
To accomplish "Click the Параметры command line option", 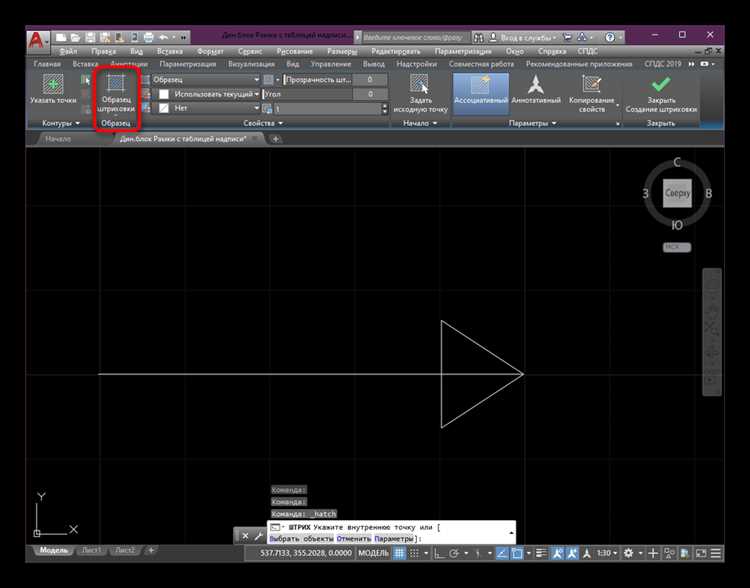I will pos(394,539).
